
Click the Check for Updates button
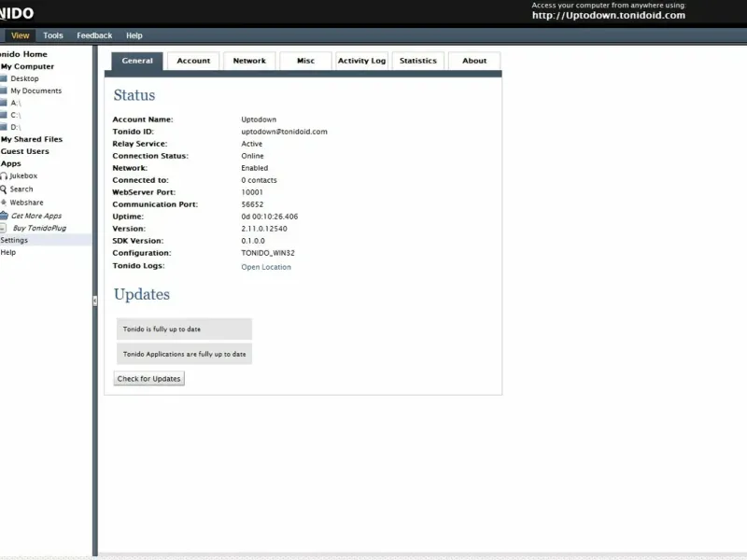[x=149, y=379]
